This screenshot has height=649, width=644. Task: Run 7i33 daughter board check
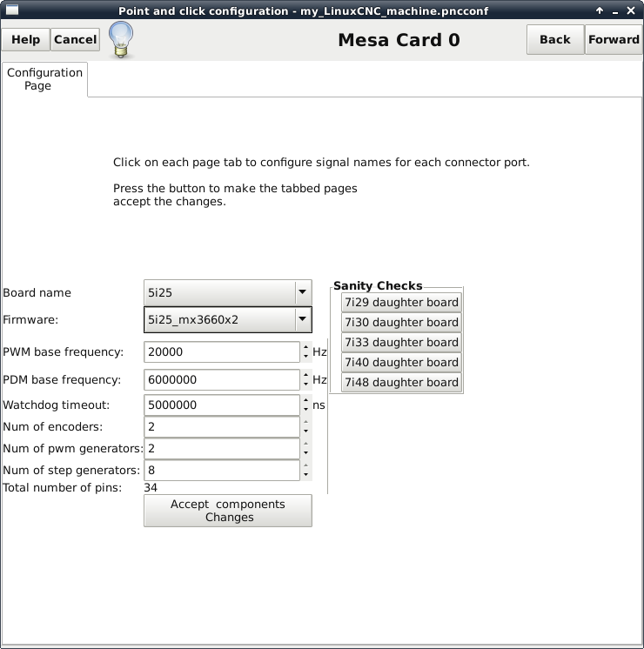point(400,343)
